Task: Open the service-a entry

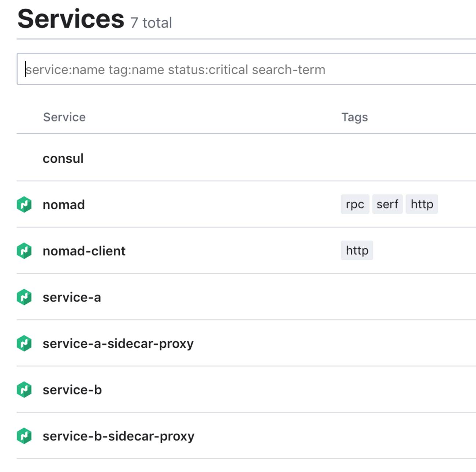Action: 72,297
